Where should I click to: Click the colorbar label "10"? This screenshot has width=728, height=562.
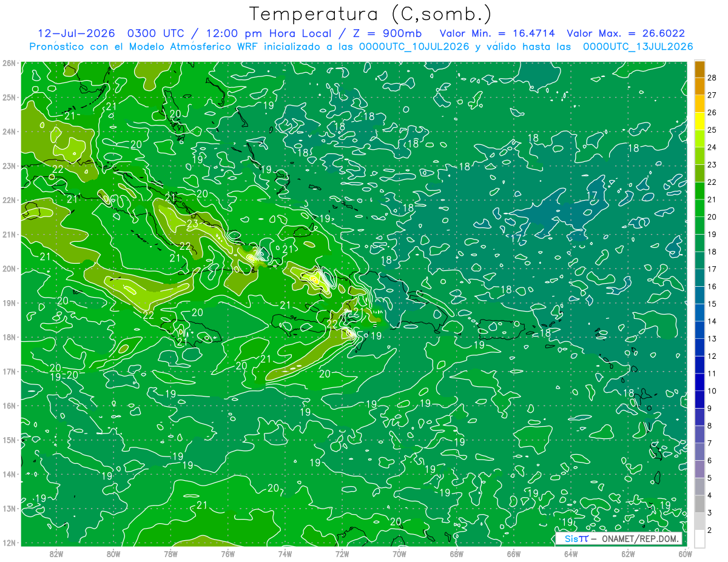(x=712, y=391)
